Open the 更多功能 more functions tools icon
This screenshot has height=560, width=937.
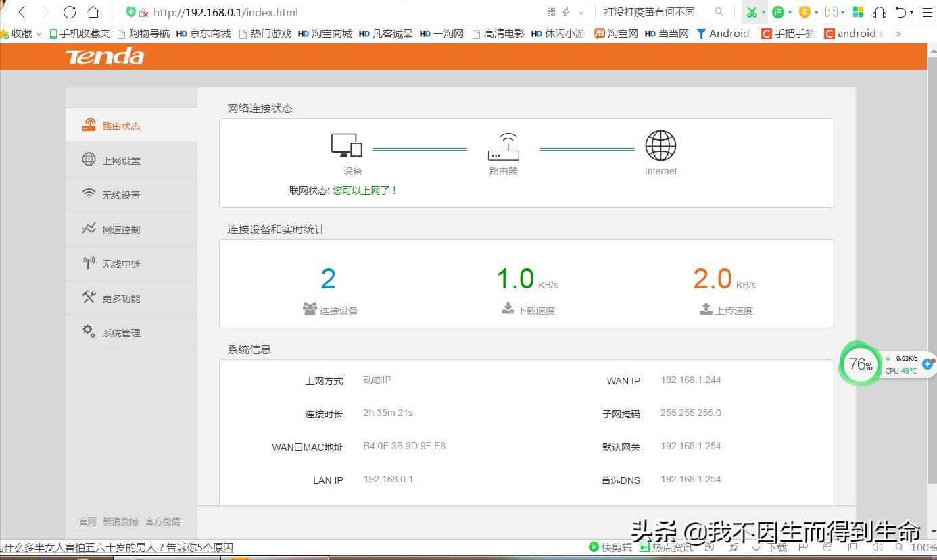tap(87, 297)
